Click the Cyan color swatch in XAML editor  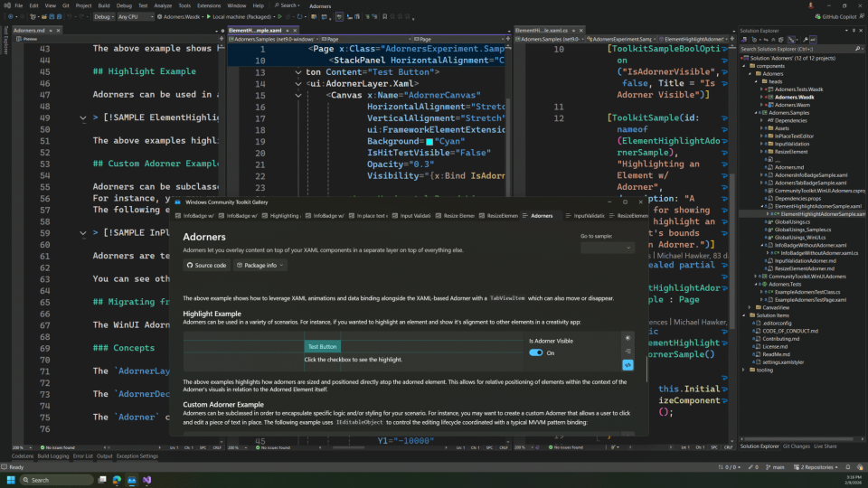(x=429, y=142)
